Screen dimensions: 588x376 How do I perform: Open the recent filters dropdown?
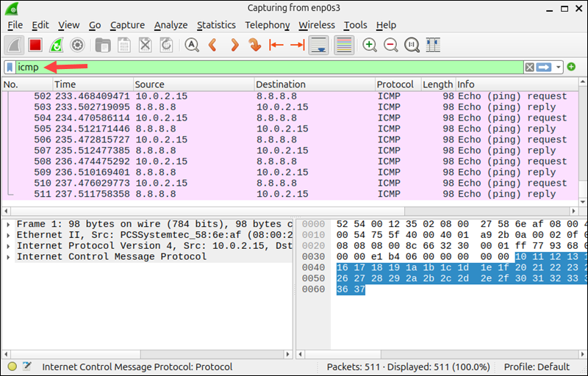[558, 68]
